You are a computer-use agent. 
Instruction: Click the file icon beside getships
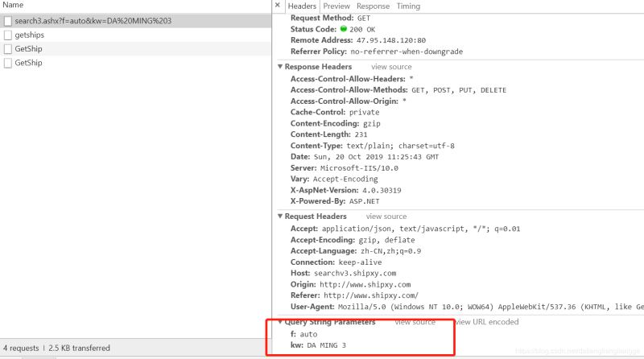click(8, 35)
